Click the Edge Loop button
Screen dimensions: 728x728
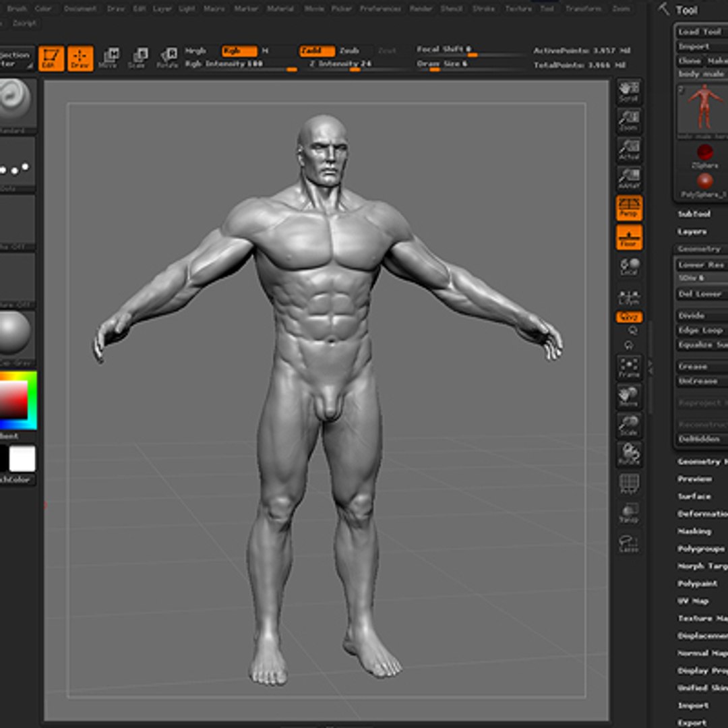[x=701, y=330]
